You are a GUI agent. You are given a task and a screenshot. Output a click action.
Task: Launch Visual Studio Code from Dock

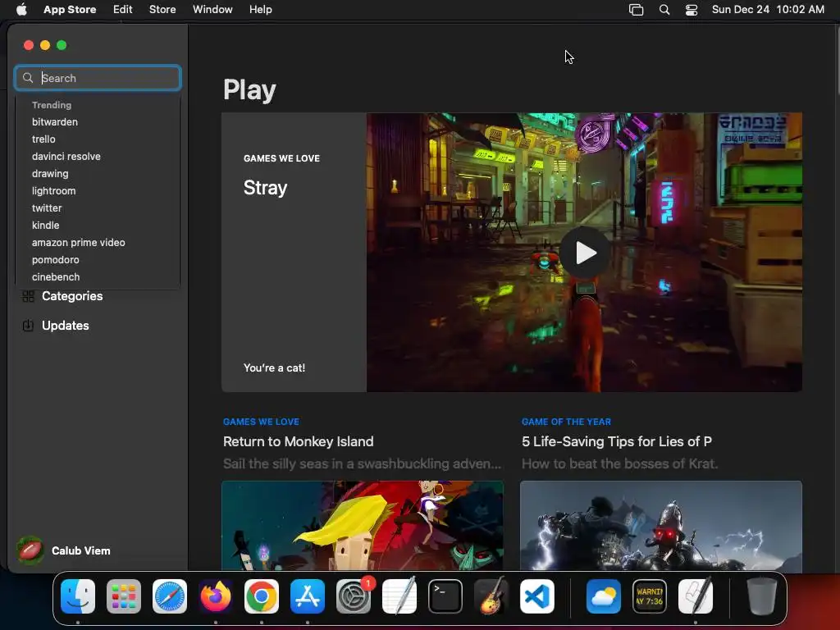(537, 596)
